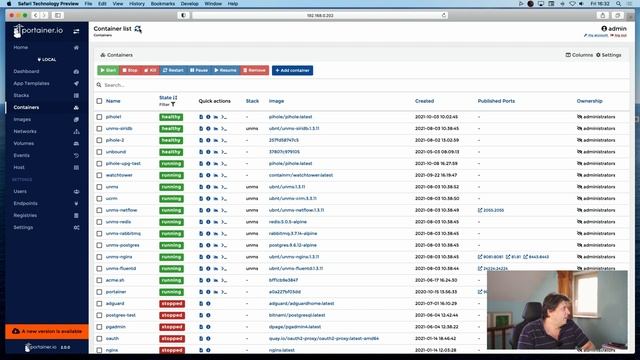This screenshot has width=640, height=360.
Task: Click Stacks list icon in sidebar
Action: pos(76,96)
